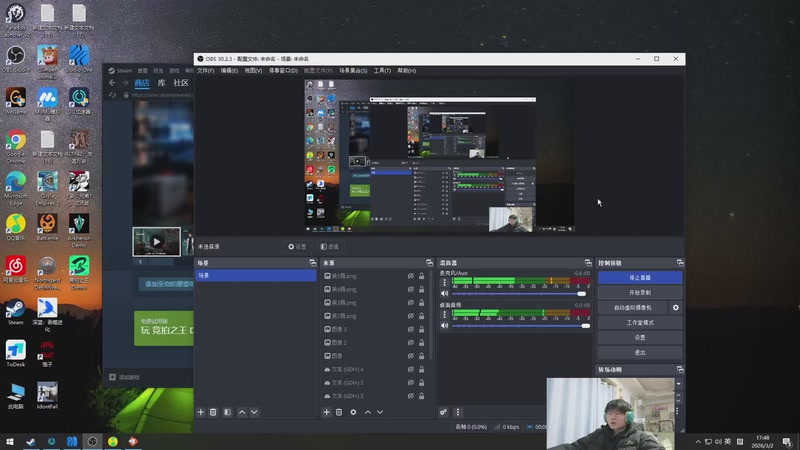Configure virtual camera via gear icon
The image size is (800, 450).
[676, 308]
